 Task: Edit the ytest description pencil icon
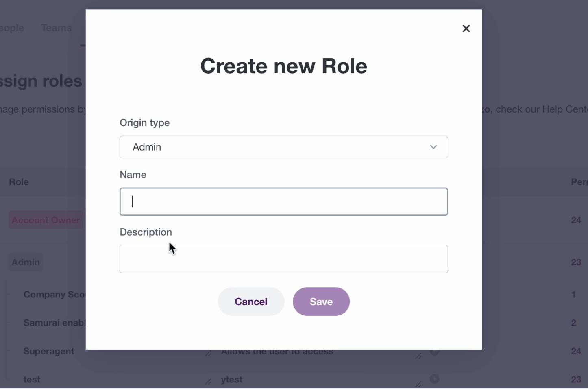(418, 384)
